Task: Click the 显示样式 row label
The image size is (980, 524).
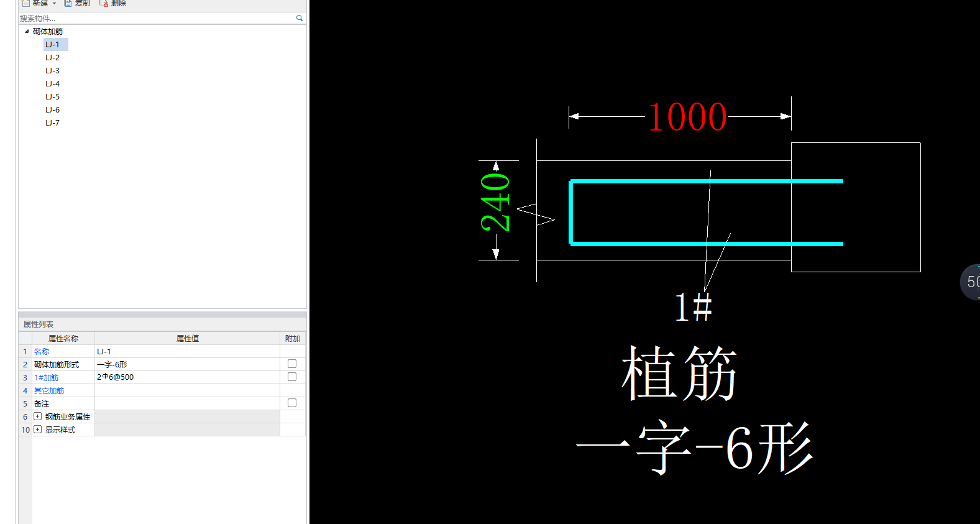Action: point(60,430)
